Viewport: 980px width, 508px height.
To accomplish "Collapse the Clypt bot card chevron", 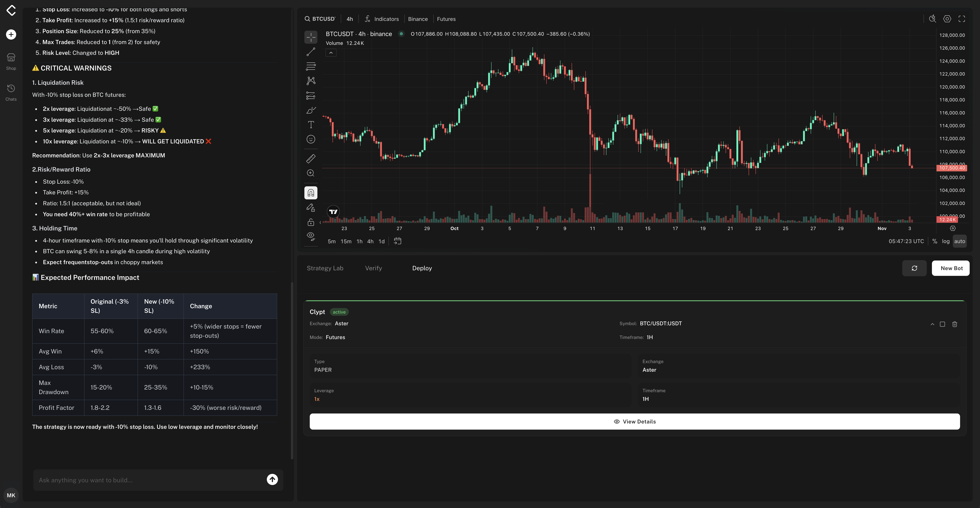I will pyautogui.click(x=932, y=324).
